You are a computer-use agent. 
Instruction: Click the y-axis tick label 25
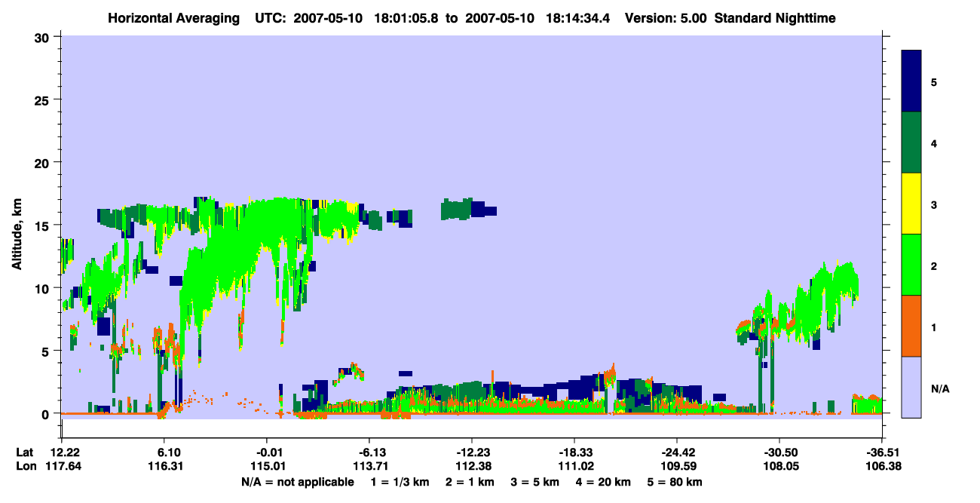44,100
